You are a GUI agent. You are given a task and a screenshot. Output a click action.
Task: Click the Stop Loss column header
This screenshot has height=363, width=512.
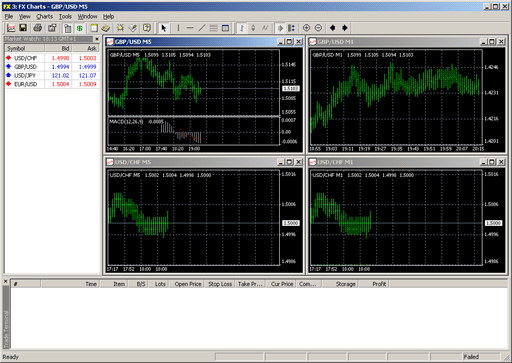pos(220,284)
